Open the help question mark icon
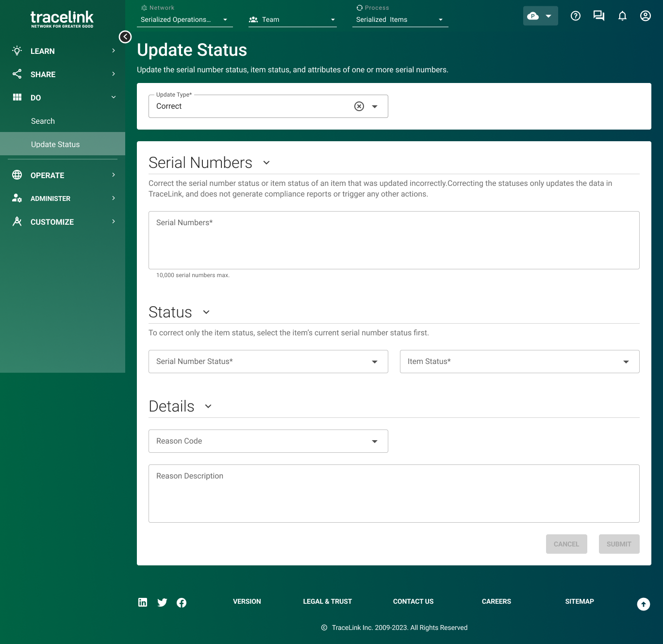Viewport: 663px width, 644px height. tap(576, 16)
